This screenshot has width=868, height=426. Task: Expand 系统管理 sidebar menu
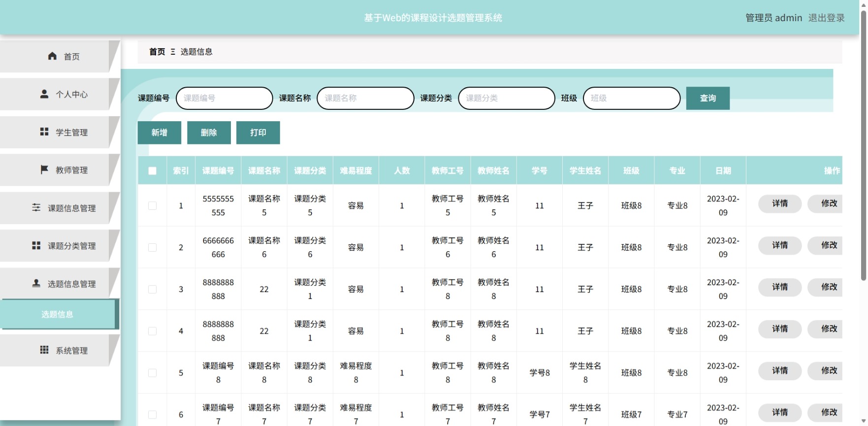60,350
